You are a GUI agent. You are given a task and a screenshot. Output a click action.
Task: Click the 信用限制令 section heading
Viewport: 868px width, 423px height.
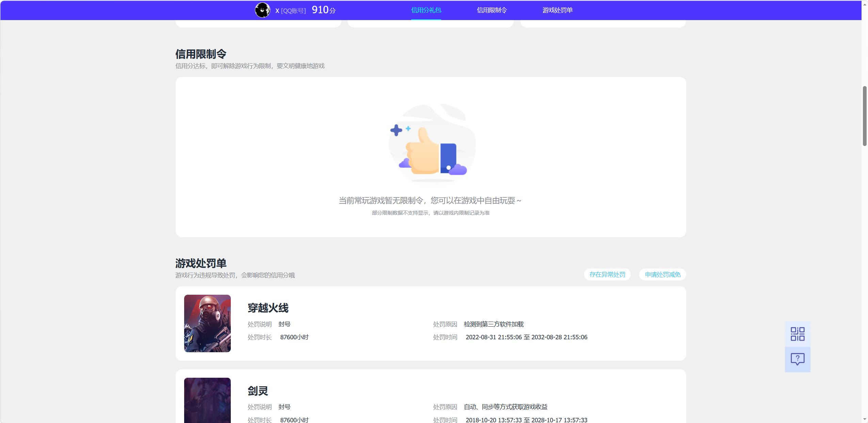pyautogui.click(x=201, y=54)
